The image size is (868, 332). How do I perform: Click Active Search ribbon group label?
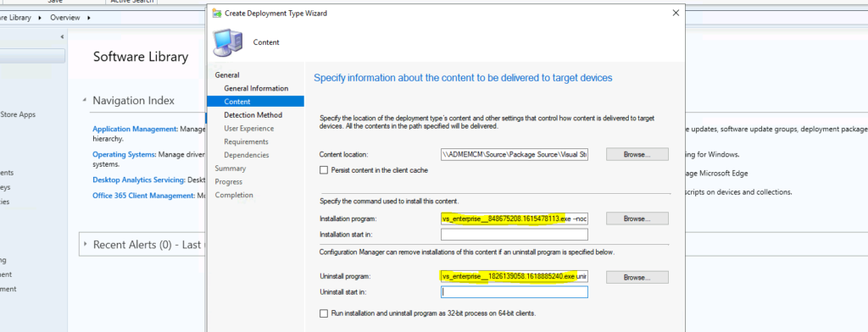pos(131,2)
